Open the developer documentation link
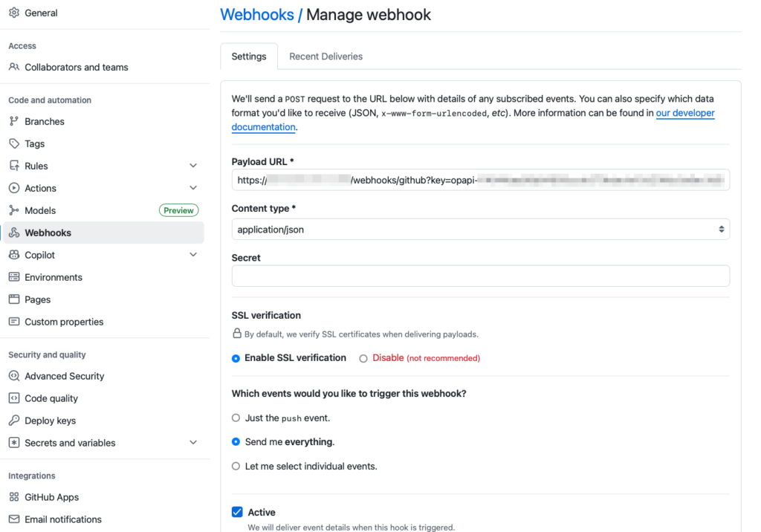Viewport: 761px width, 532px height. [x=684, y=114]
